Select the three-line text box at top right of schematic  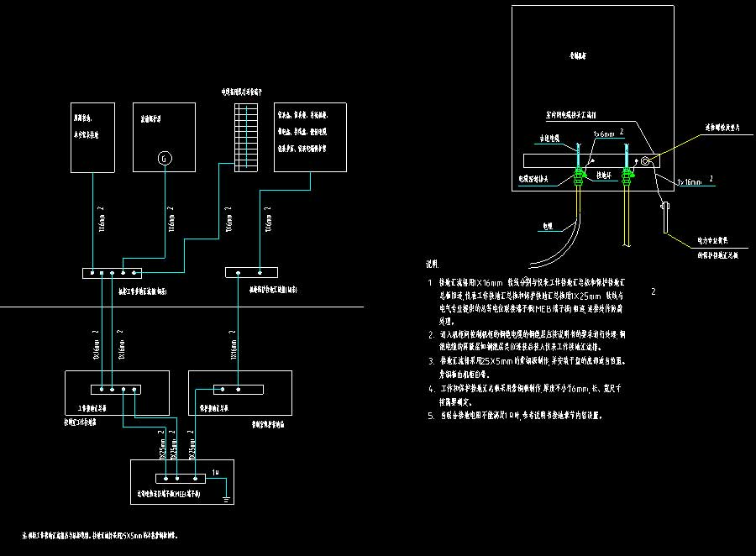click(310, 138)
